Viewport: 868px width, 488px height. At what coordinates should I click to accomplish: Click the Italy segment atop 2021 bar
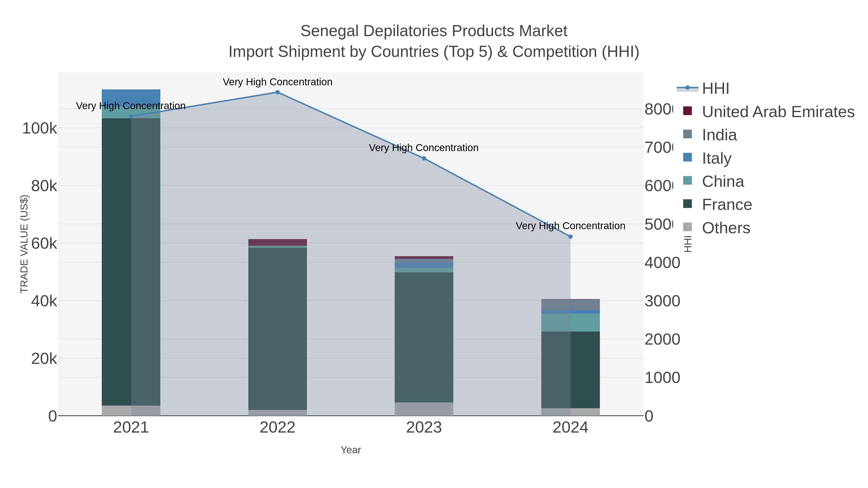point(131,98)
